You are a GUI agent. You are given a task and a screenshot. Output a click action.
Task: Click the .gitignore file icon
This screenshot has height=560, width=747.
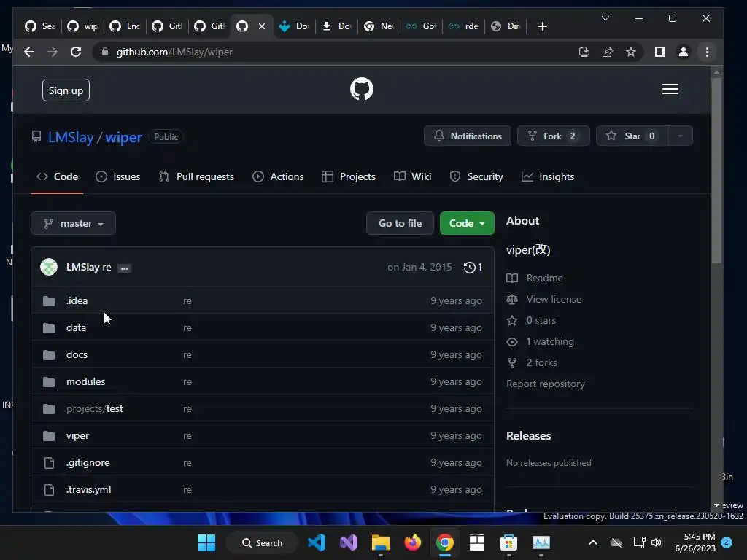(x=49, y=463)
